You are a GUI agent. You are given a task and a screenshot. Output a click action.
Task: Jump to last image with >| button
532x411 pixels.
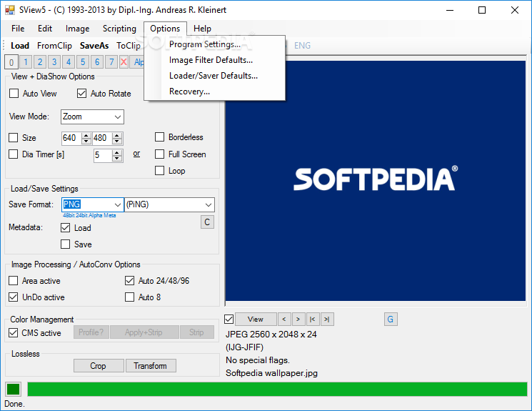pos(327,320)
